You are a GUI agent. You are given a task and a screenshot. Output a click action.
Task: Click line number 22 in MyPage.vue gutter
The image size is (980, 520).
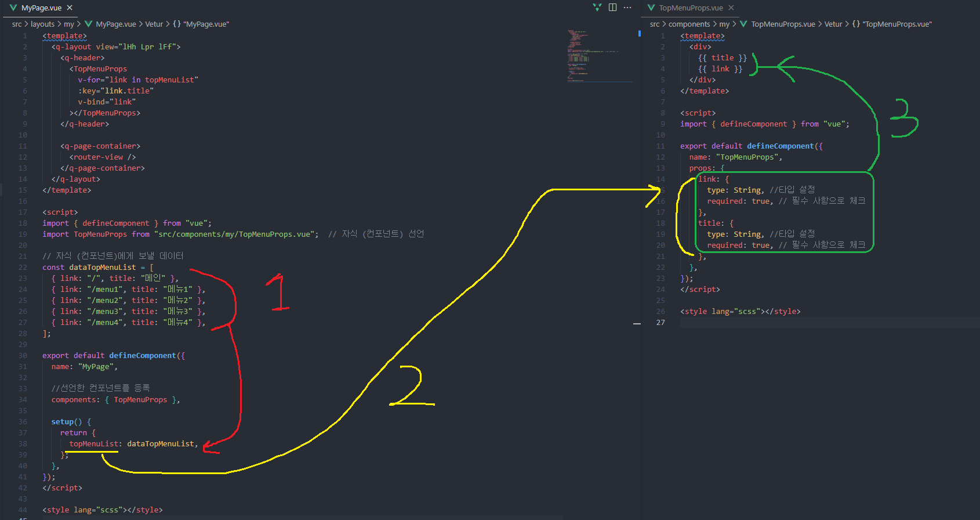click(23, 267)
